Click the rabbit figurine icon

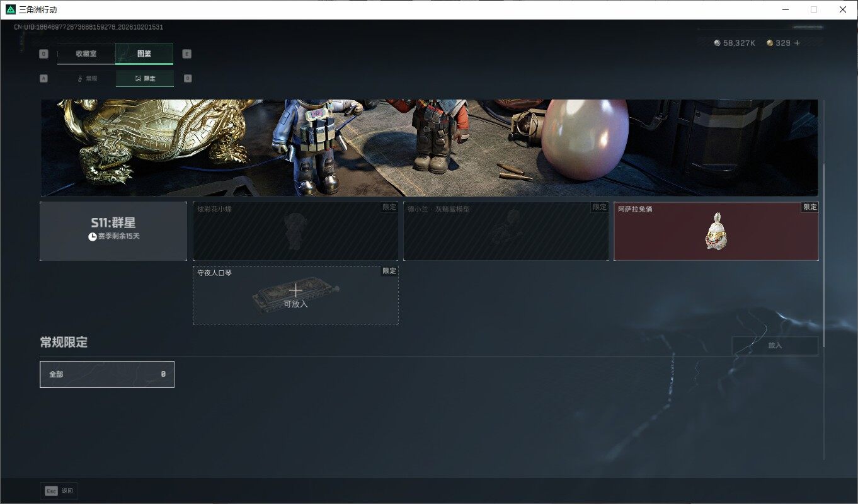click(716, 231)
